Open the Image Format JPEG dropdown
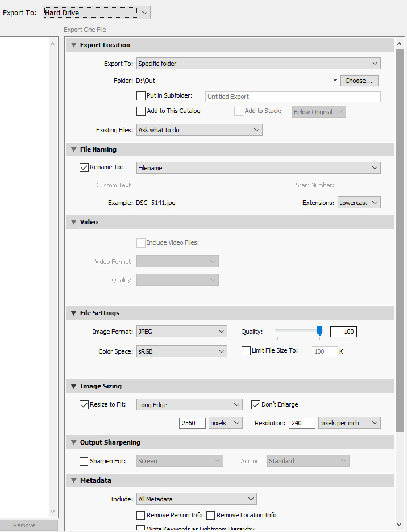This screenshot has height=532, width=407. 181,332
